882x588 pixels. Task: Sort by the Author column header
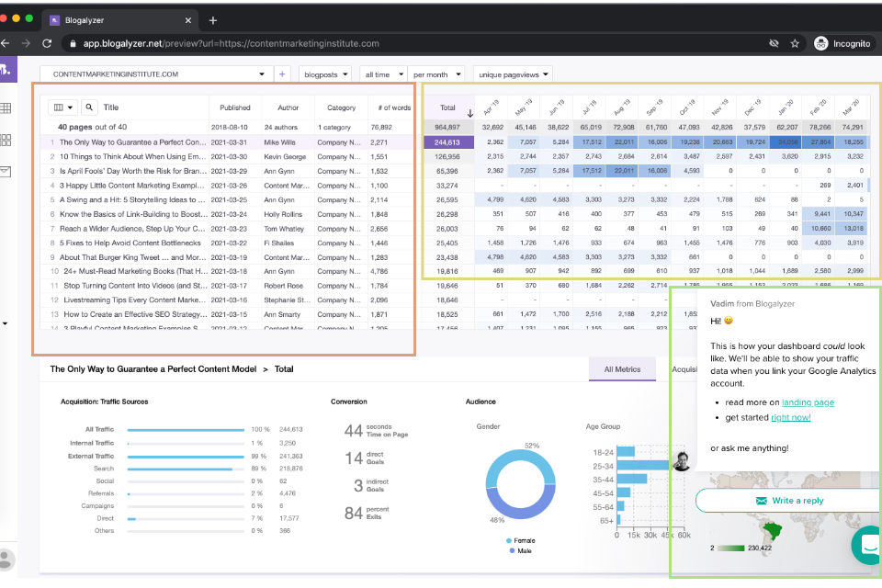[288, 107]
